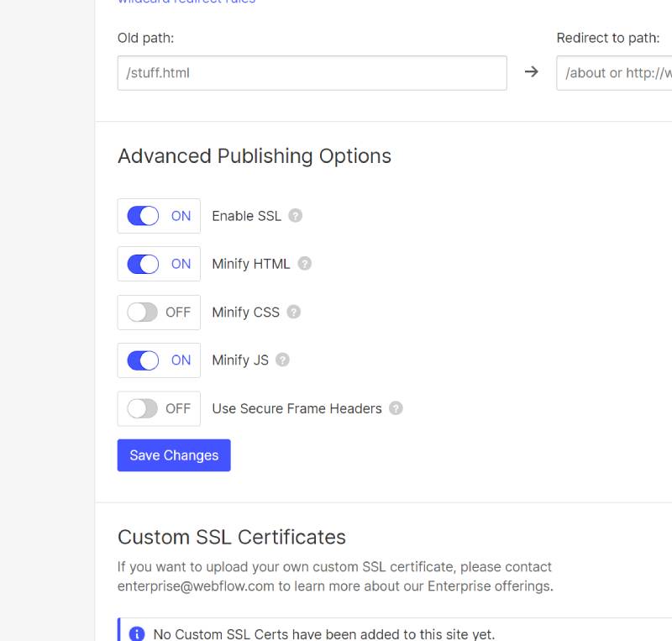Disable the Minify HTML switch
This screenshot has height=641, width=672.
tap(143, 264)
